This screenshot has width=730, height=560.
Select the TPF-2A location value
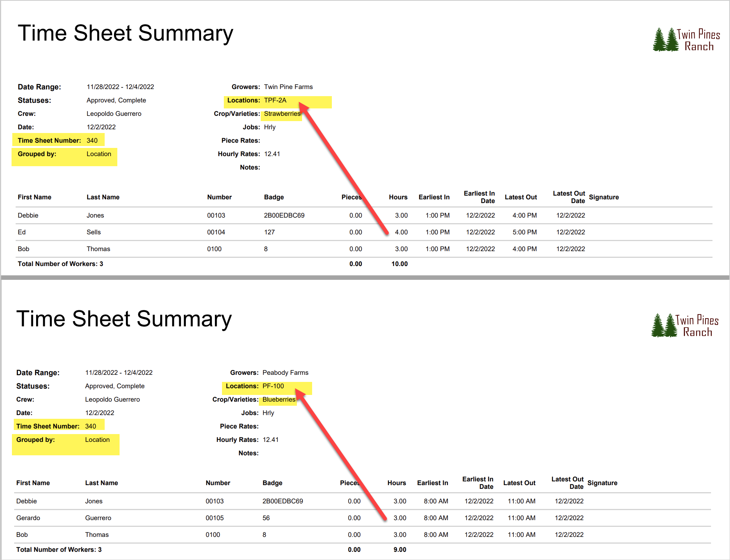click(x=275, y=100)
